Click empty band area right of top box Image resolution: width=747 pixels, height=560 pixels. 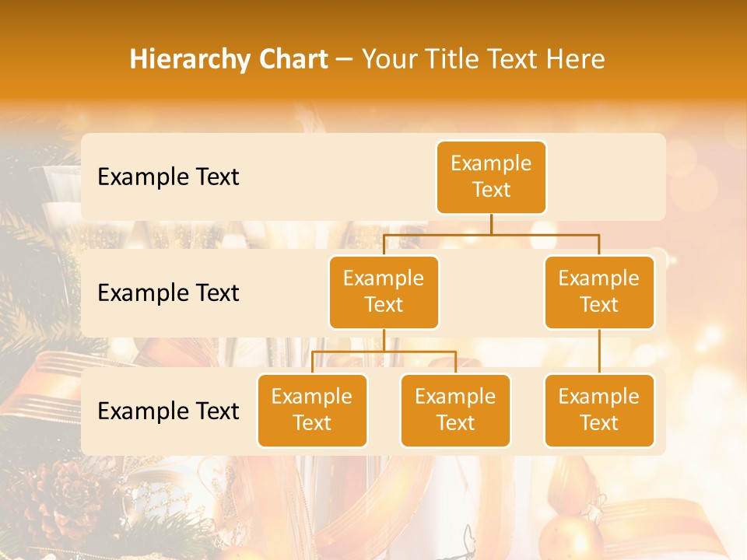point(605,177)
